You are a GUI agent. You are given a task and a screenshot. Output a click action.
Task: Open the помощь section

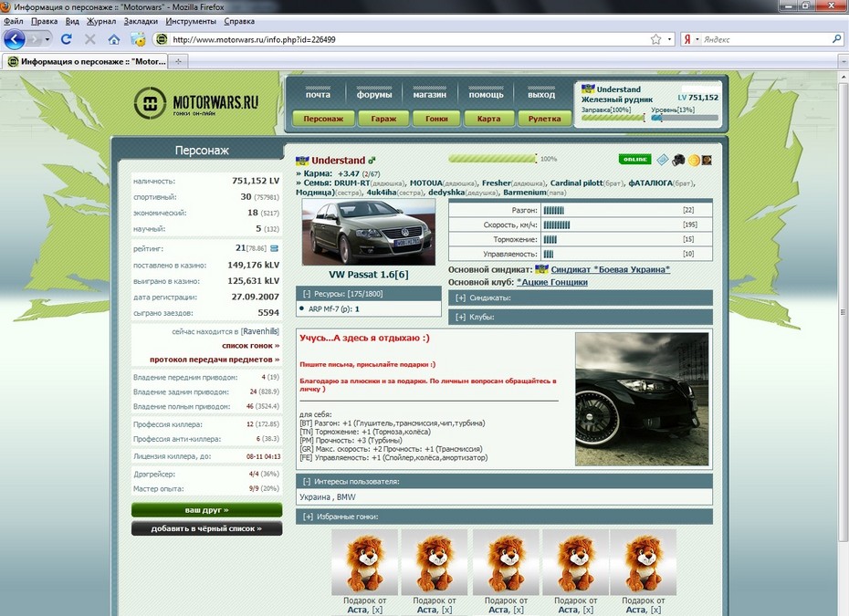(486, 94)
